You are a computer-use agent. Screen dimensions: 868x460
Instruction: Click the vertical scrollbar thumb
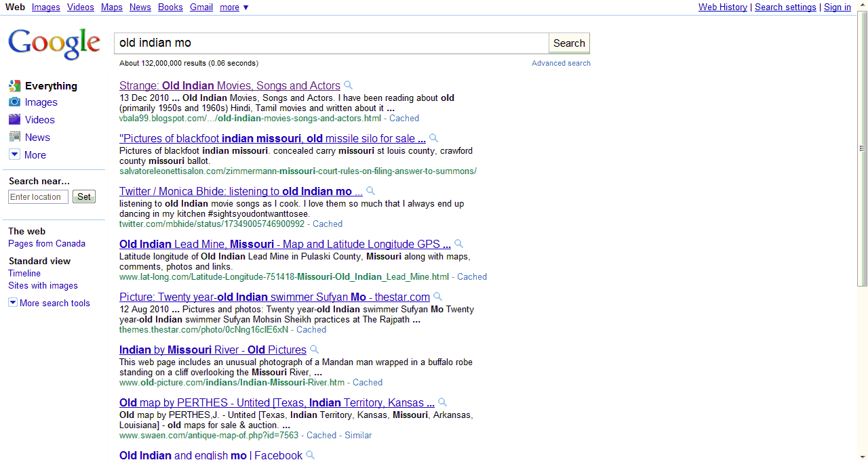tap(863, 149)
